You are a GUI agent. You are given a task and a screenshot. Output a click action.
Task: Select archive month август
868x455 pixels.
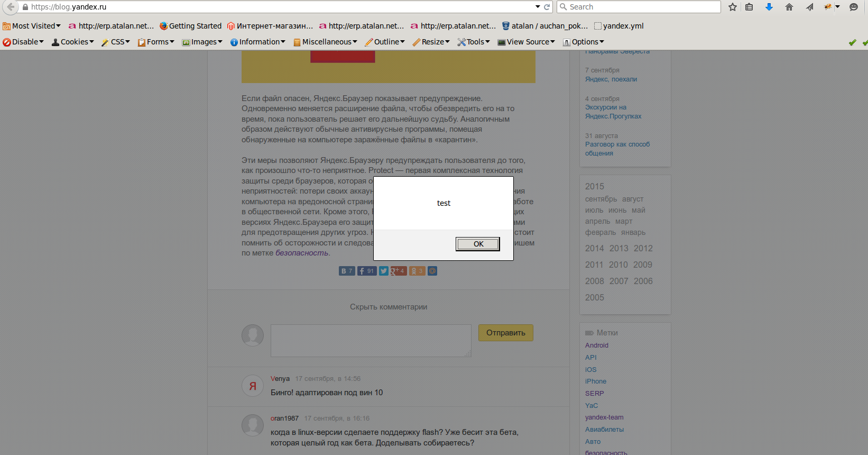(633, 199)
